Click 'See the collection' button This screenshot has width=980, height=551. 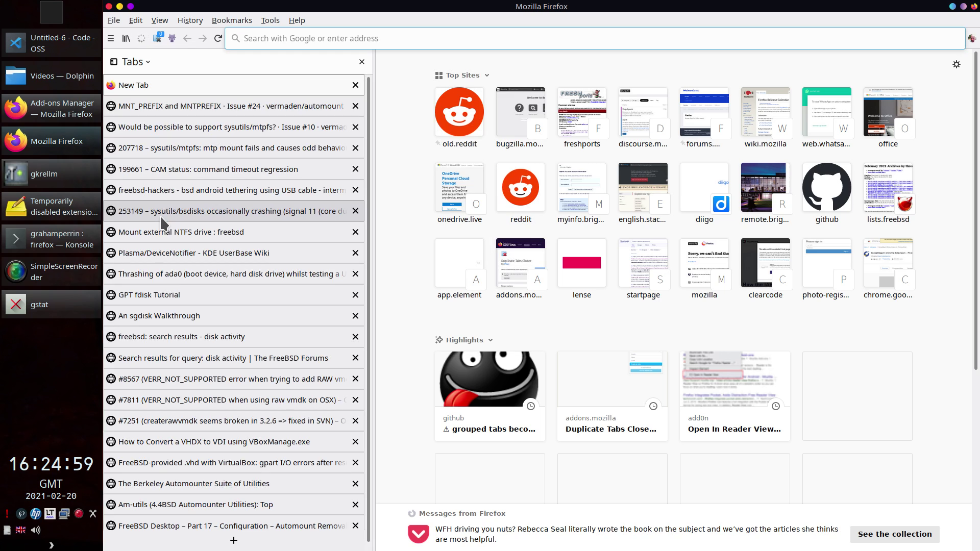[895, 534]
